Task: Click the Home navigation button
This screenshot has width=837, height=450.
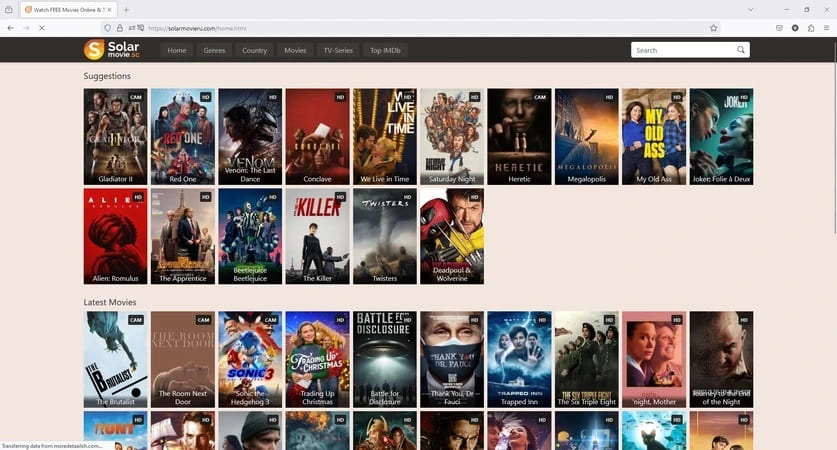Action: click(x=177, y=50)
